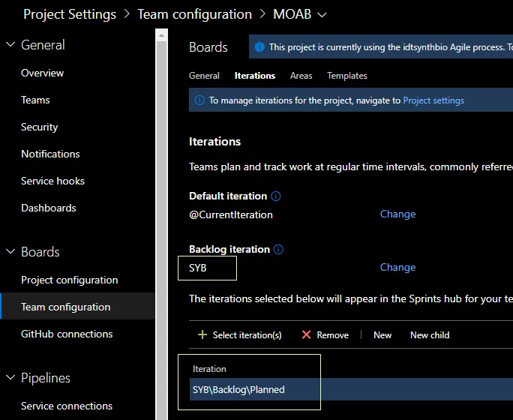This screenshot has height=420, width=513.
Task: Collapse the Pipelines section chevron
Action: click(10, 378)
